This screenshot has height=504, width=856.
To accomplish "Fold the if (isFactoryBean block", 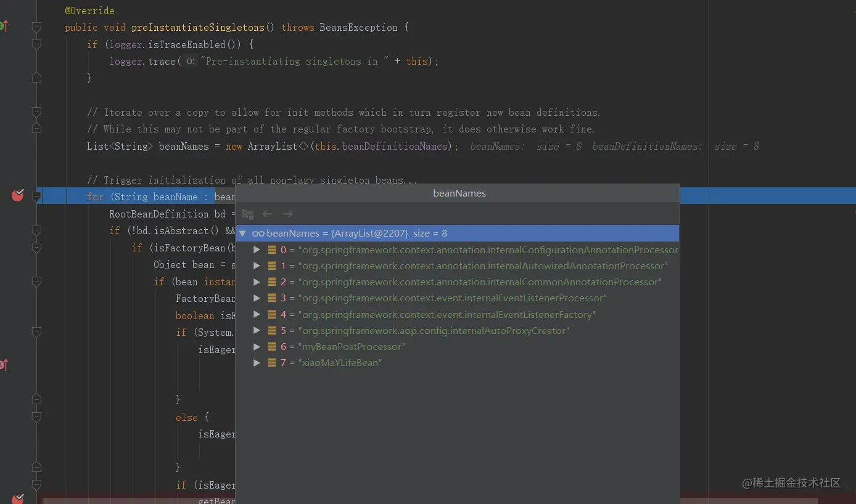I will point(36,248).
